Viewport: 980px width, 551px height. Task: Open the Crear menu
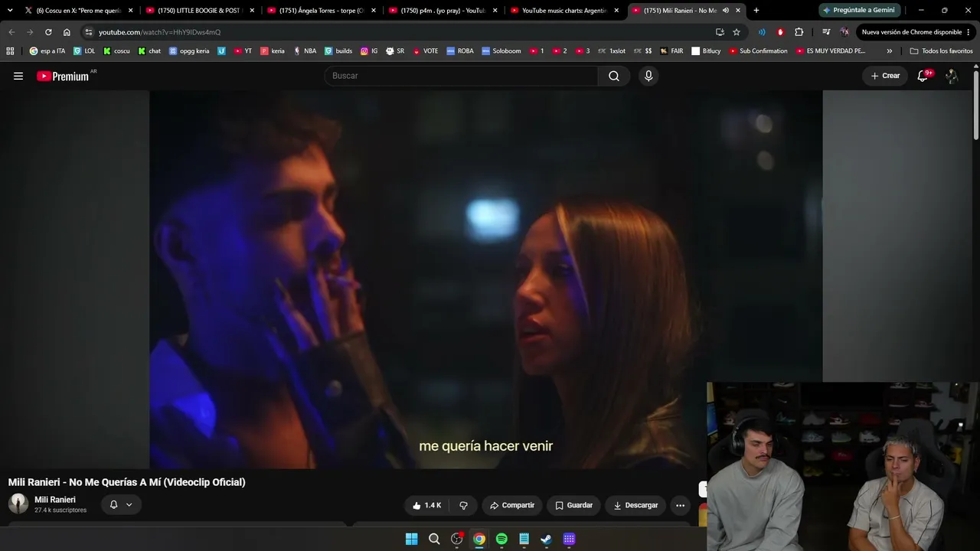pos(885,76)
